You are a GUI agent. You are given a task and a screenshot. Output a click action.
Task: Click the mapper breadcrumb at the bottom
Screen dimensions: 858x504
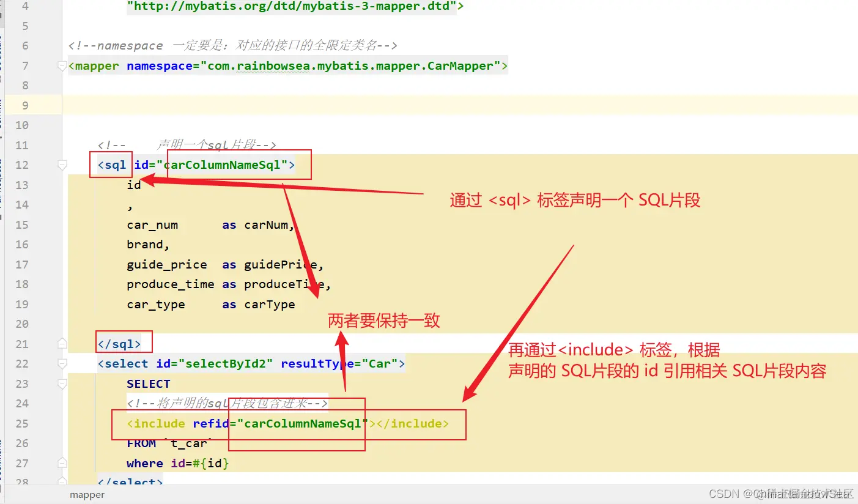pyautogui.click(x=87, y=495)
